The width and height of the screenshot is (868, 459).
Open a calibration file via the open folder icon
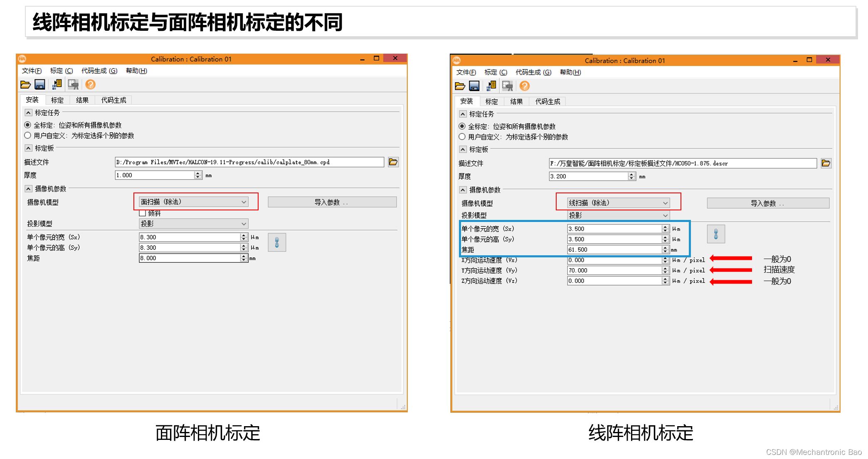[x=26, y=84]
